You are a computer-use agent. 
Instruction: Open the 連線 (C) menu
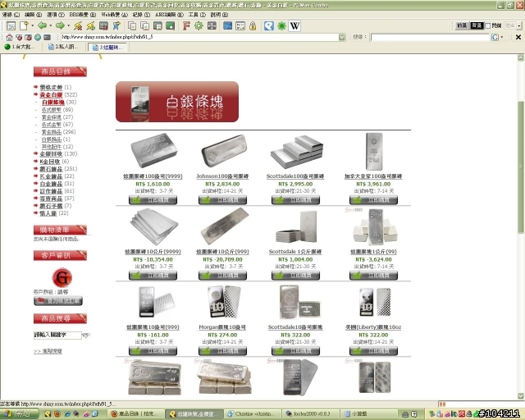tap(11, 15)
